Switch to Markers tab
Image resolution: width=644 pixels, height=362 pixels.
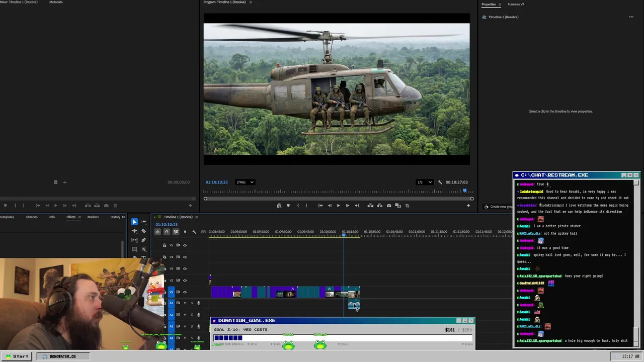93,217
